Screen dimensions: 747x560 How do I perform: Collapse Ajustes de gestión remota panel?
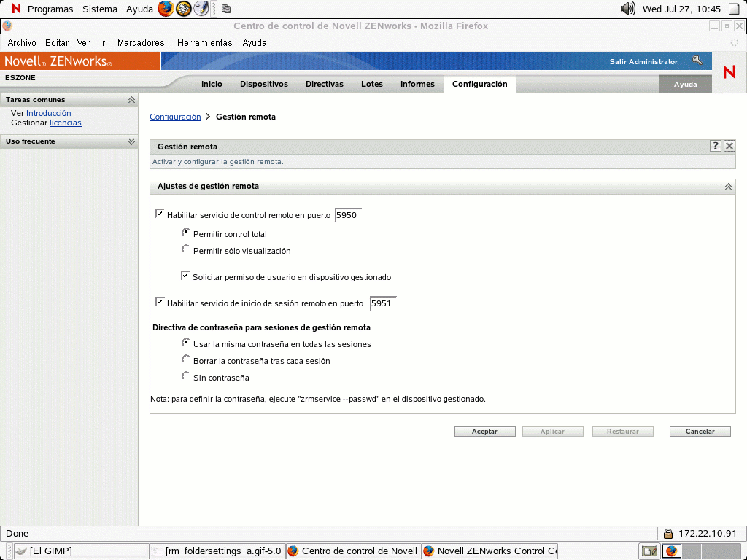[728, 187]
